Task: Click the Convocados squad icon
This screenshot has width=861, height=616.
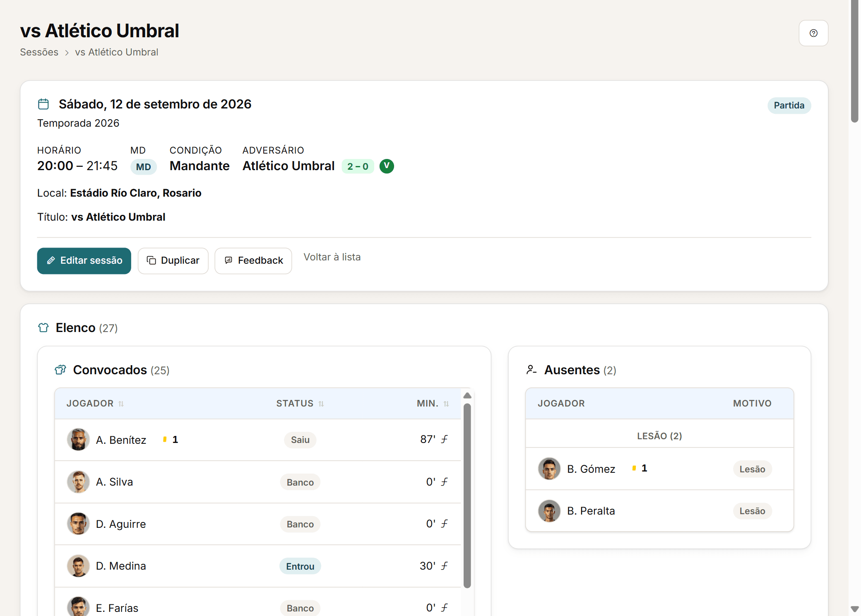Action: pos(60,370)
